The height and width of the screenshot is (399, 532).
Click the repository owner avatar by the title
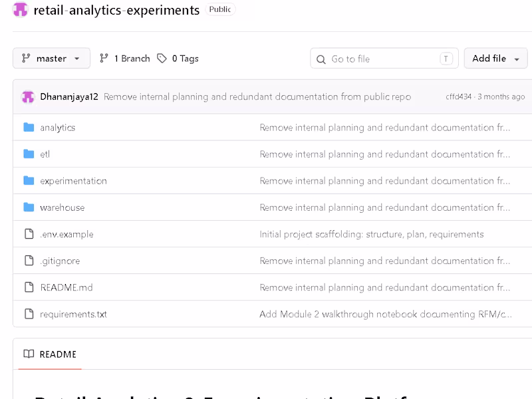20,9
